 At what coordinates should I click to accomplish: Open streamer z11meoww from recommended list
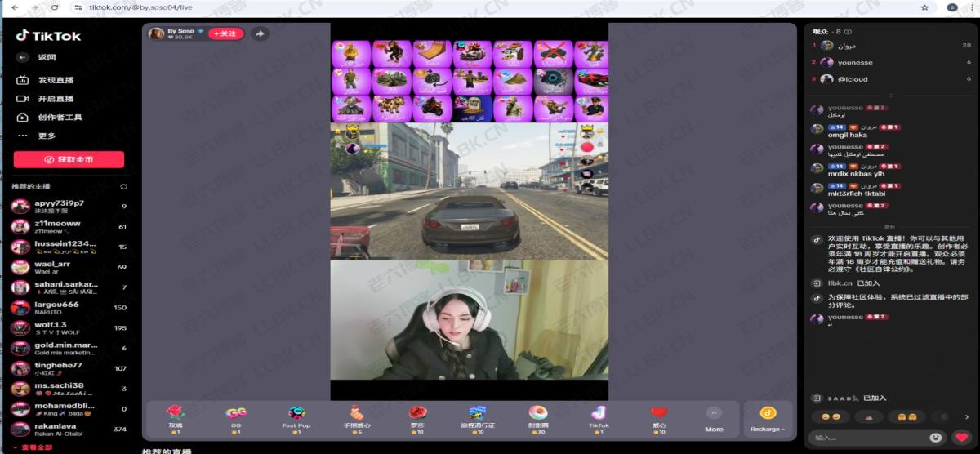(69, 226)
